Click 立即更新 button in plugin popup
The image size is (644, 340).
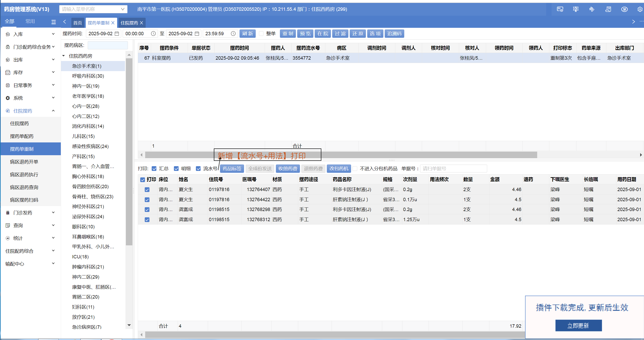pos(578,325)
